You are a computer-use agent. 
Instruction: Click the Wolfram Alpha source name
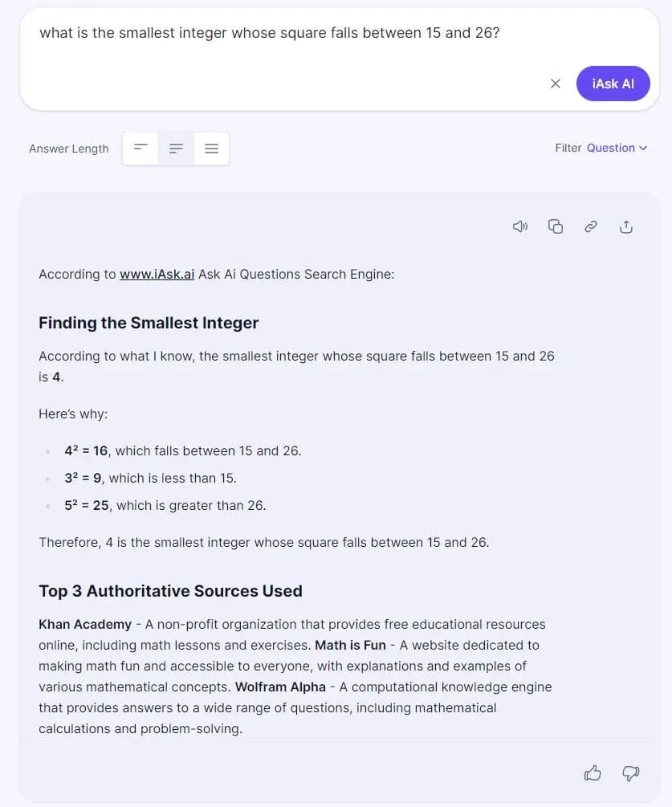tap(280, 687)
